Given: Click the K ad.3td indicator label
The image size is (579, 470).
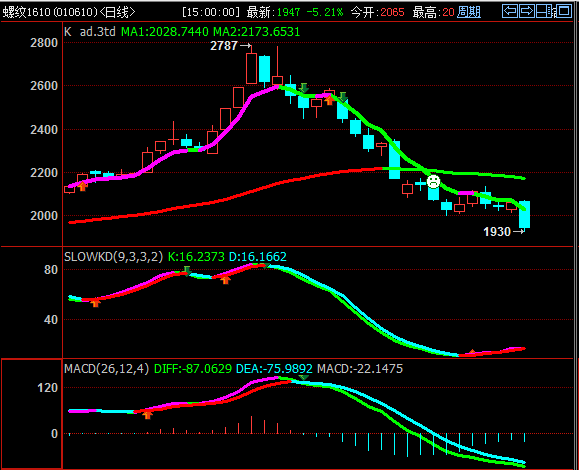Looking at the screenshot, I should pos(90,32).
